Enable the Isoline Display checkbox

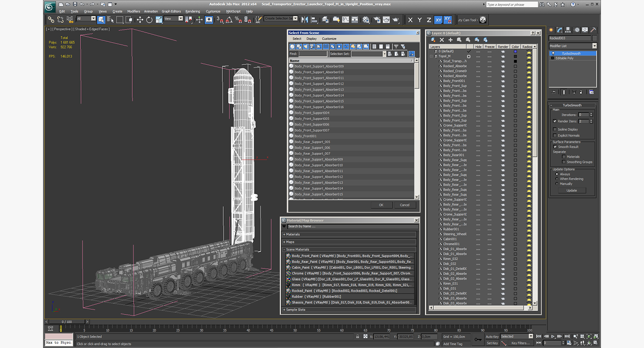(555, 129)
